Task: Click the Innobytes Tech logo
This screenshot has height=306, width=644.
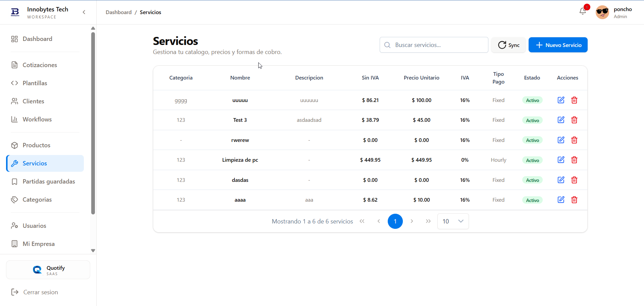Action: point(15,12)
